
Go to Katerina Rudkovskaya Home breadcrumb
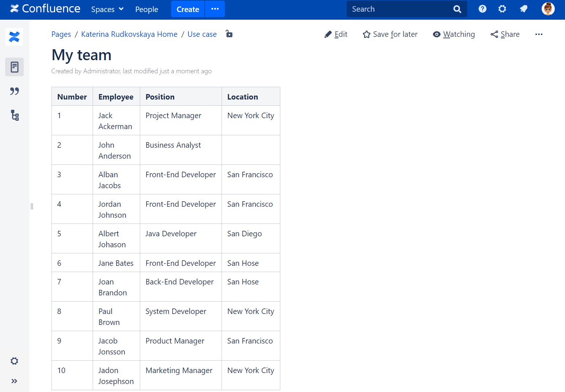[129, 34]
